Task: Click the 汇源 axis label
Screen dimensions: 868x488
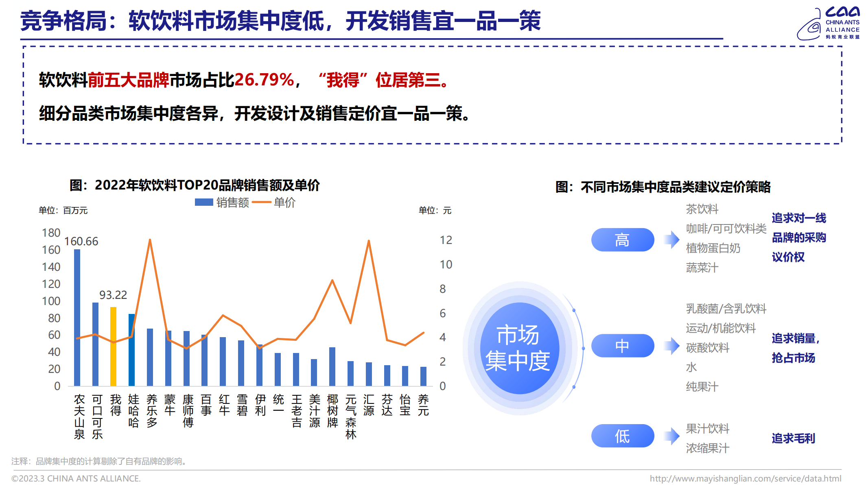Action: pyautogui.click(x=369, y=405)
